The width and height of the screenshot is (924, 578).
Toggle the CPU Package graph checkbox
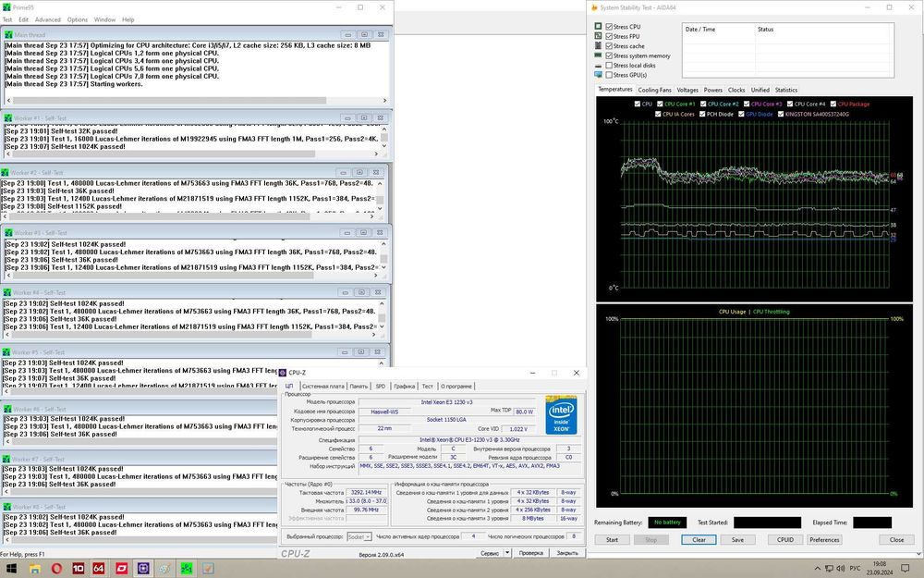pyautogui.click(x=833, y=104)
